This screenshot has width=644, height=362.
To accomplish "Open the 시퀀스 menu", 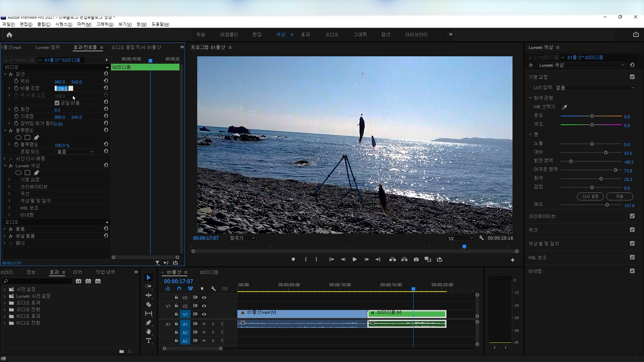I will pyautogui.click(x=63, y=24).
